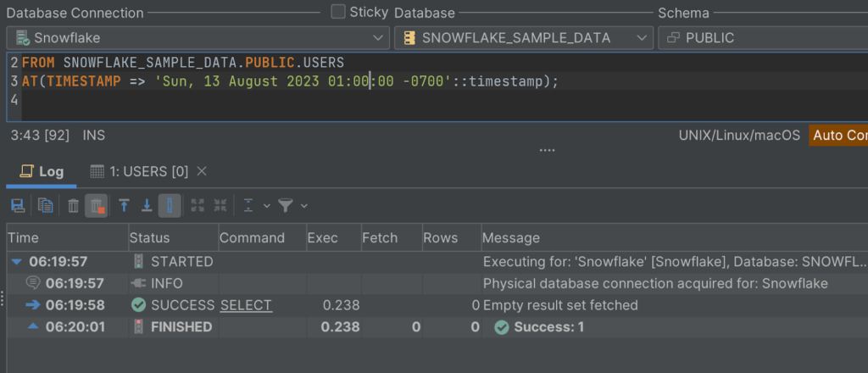Viewport: 868px width, 373px height.
Task: Click the 0.238 exec time on SUCCESS row
Action: coord(341,305)
